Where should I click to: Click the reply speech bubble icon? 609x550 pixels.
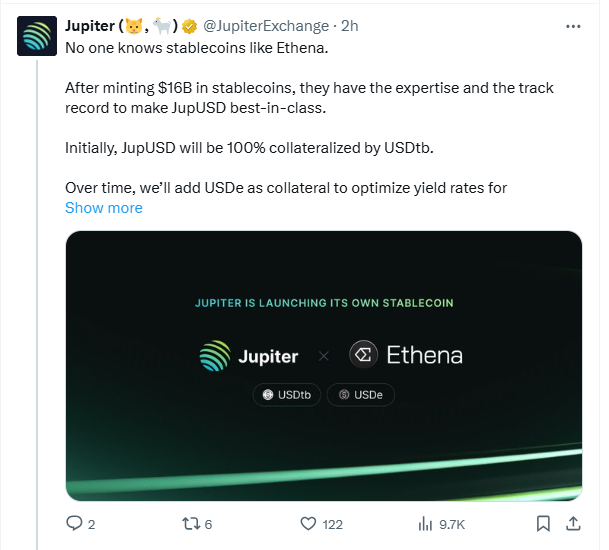point(73,523)
